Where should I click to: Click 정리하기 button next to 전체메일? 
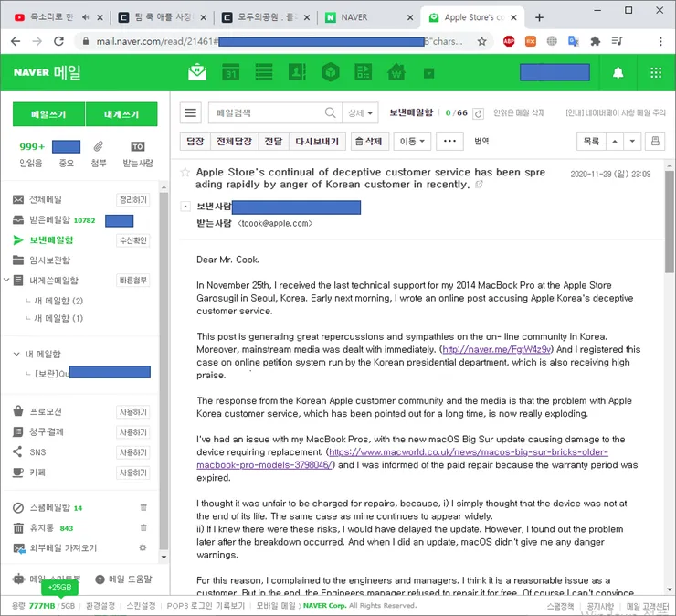[133, 200]
